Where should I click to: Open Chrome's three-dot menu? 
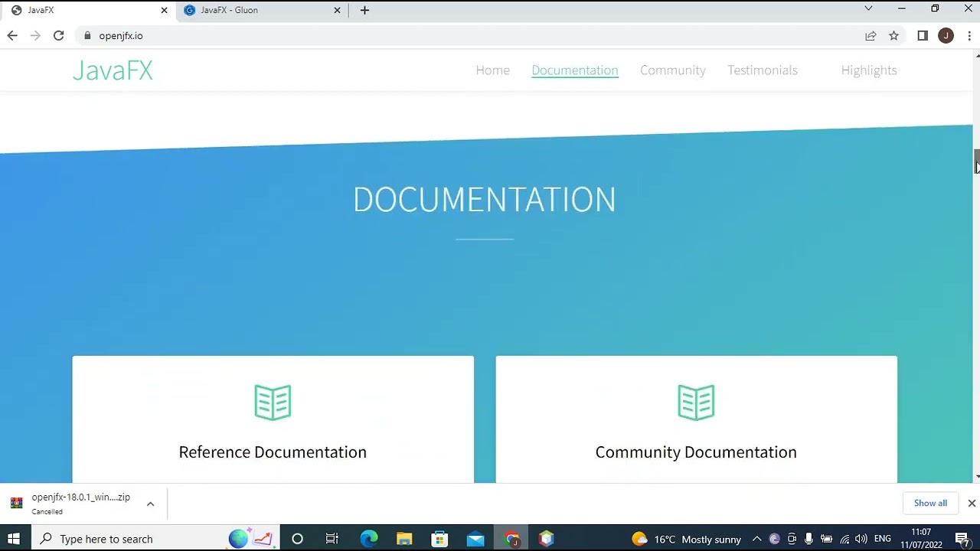coord(969,35)
